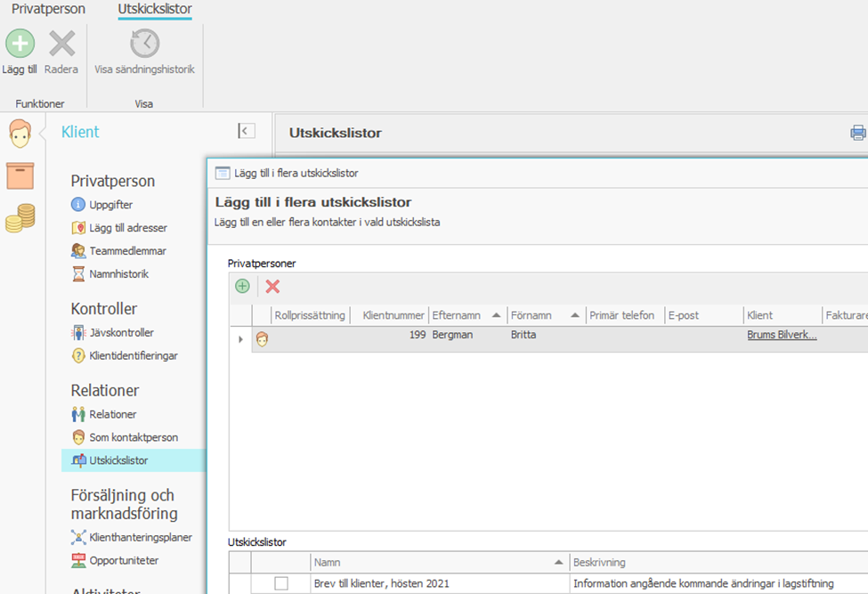Viewport: 868px width, 594px height.
Task: Open Uppgifter in the sidebar
Action: pos(110,205)
